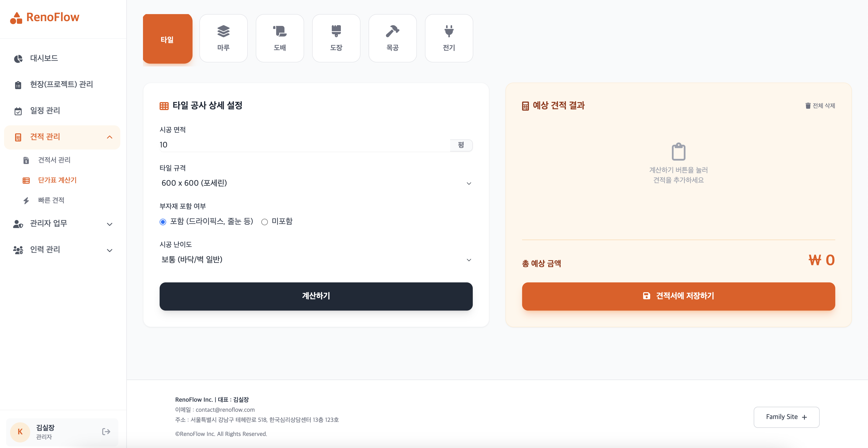Select the 마루 flooring category icon
Viewport: 868px width, 448px height.
(x=223, y=31)
